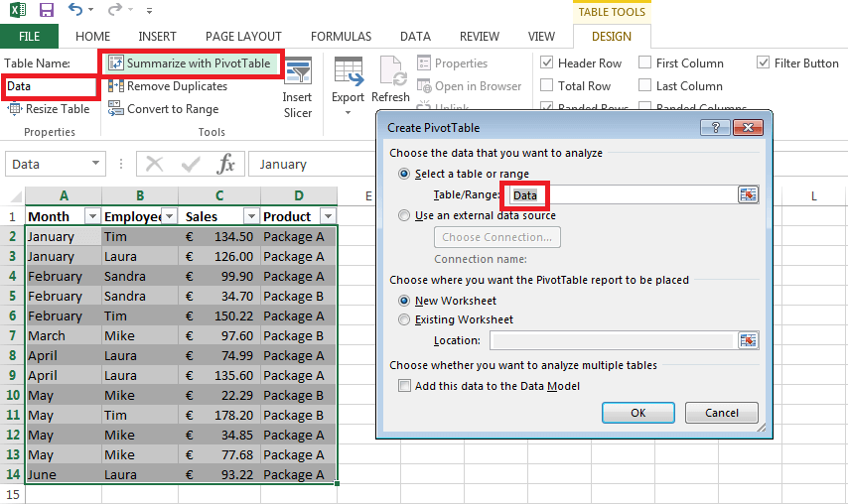Open the FORMULAS tab

341,36
